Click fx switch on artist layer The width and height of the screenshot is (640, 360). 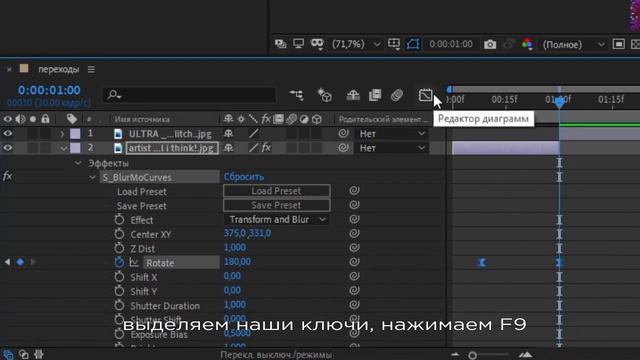click(x=266, y=148)
